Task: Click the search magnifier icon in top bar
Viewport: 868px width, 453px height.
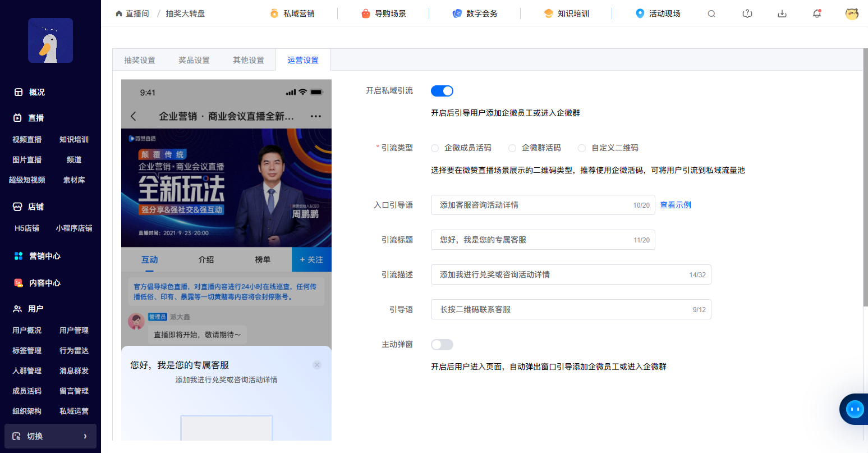Action: point(711,14)
